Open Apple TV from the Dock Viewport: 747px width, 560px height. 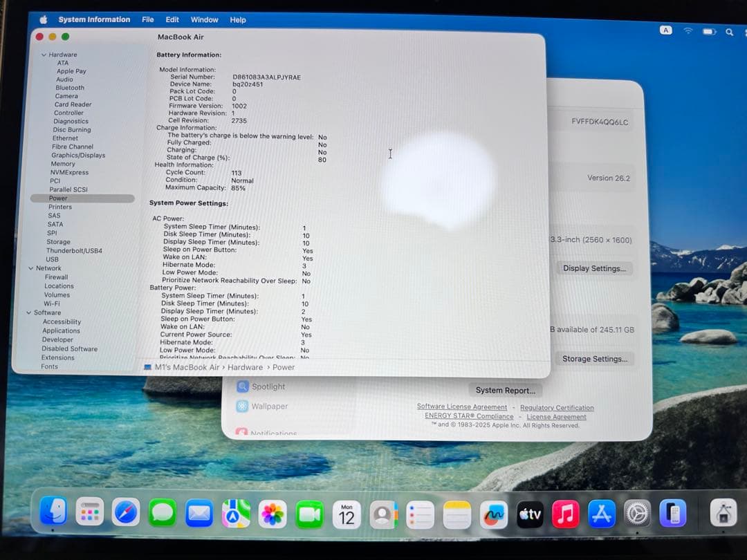pyautogui.click(x=529, y=513)
